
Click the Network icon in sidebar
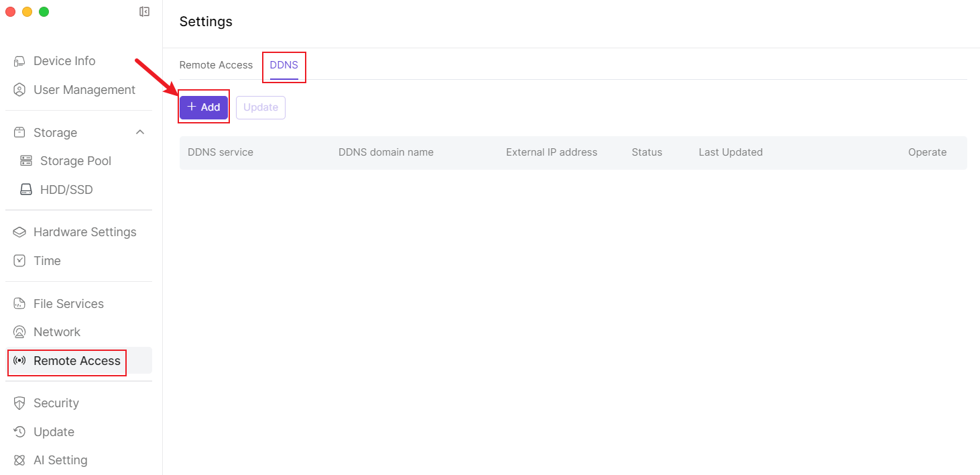(x=20, y=332)
